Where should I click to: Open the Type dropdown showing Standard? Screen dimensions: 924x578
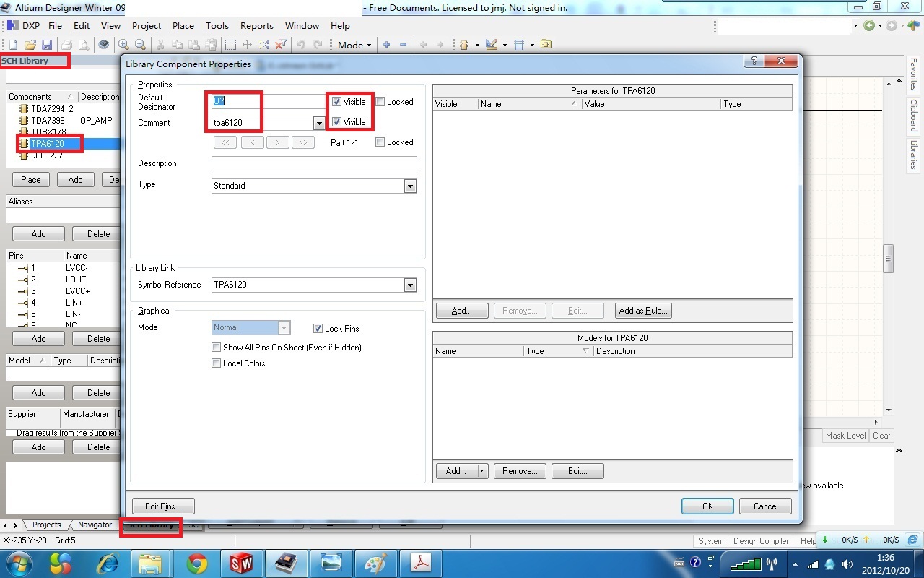(410, 186)
